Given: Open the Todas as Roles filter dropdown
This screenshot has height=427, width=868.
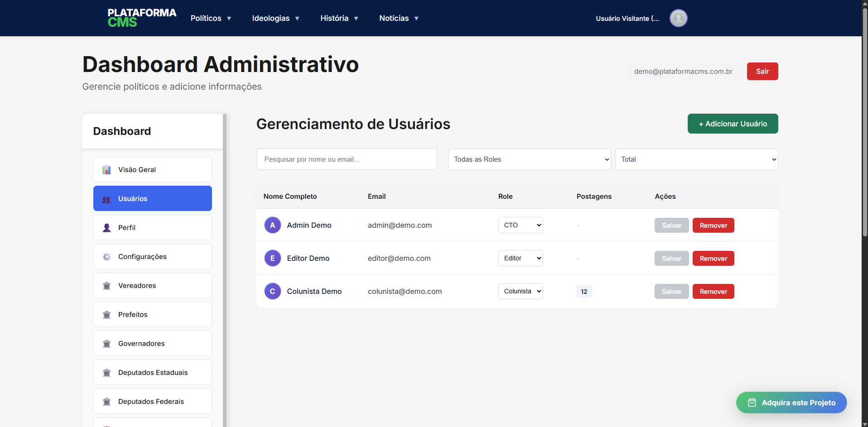Looking at the screenshot, I should point(529,159).
